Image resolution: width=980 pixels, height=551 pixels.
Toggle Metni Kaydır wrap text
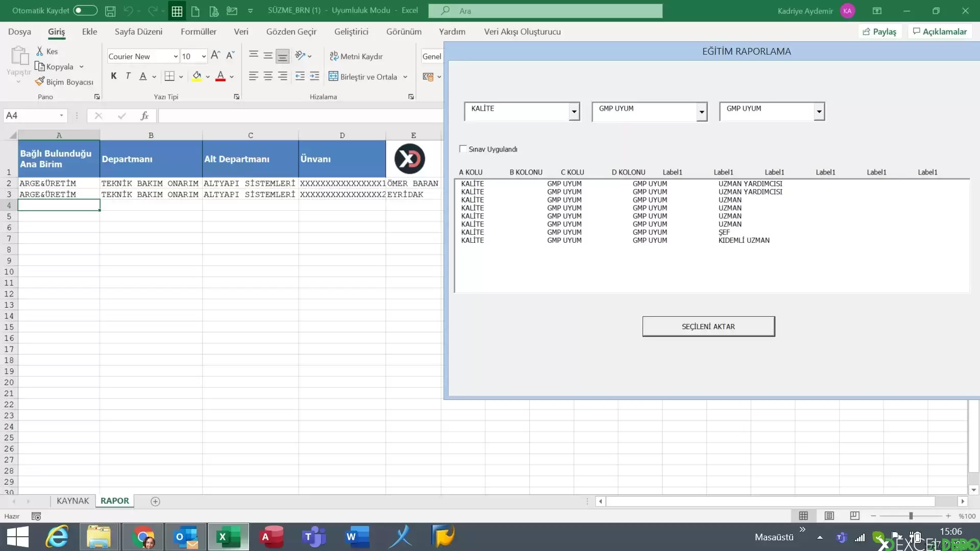click(x=356, y=56)
